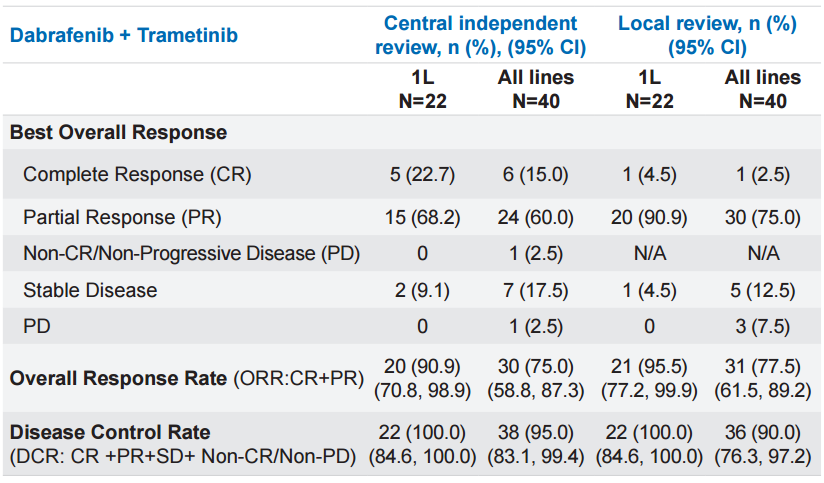This screenshot has height=483, width=824.
Task: Click the "Stable Disease" row label
Action: pyautogui.click(x=90, y=290)
